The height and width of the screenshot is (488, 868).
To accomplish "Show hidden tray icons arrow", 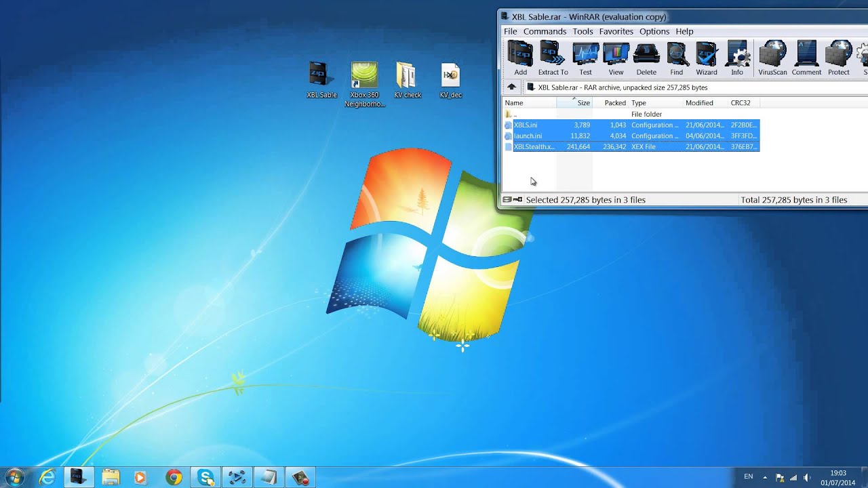I will (x=765, y=477).
